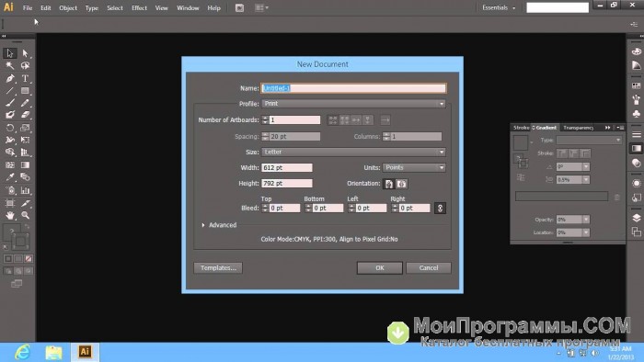Switch to the Transparency tab
This screenshot has height=362, width=644.
(x=579, y=128)
